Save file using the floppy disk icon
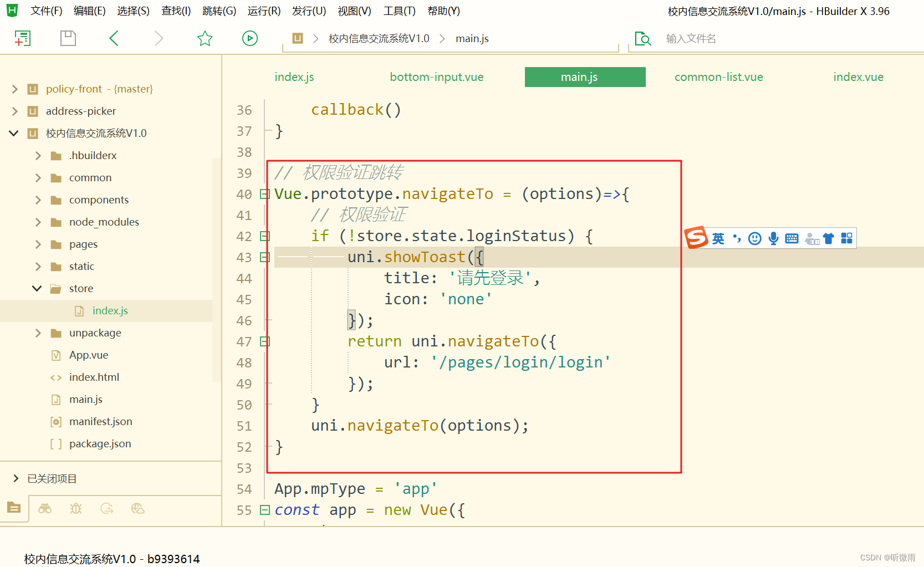Screen dimensions: 924x567 (x=68, y=38)
